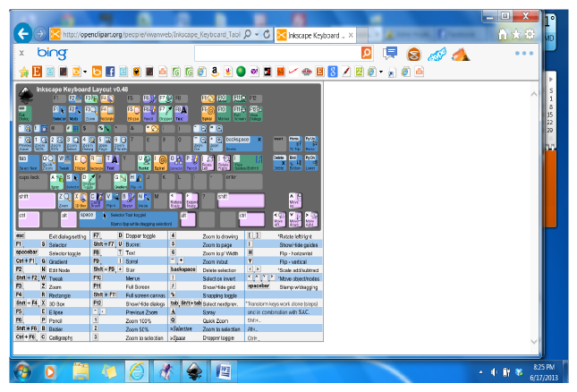
Task: Click the Skype icon in the Bing bar
Action: pyautogui.click(x=437, y=54)
